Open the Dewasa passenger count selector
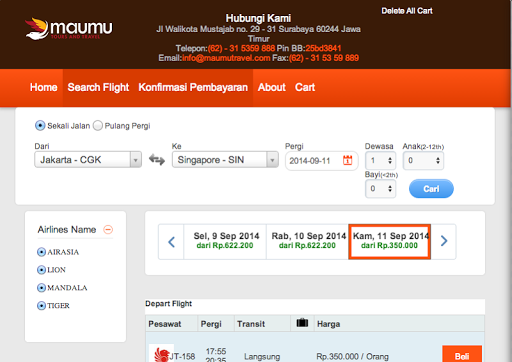Image resolution: width=512 pixels, height=362 pixels. click(x=380, y=161)
